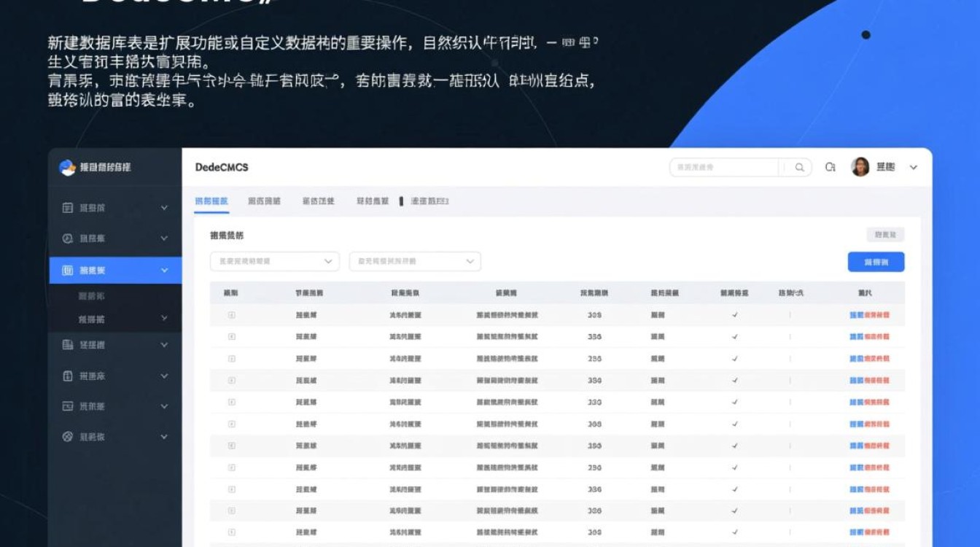
Task: Open the left filter dropdown above the table
Action: [x=273, y=261]
